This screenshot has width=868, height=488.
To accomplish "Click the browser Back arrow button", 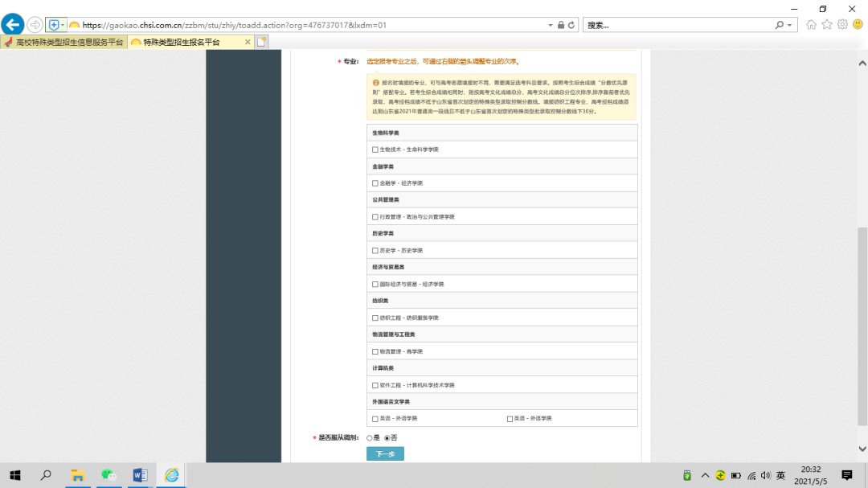I will pyautogui.click(x=13, y=25).
